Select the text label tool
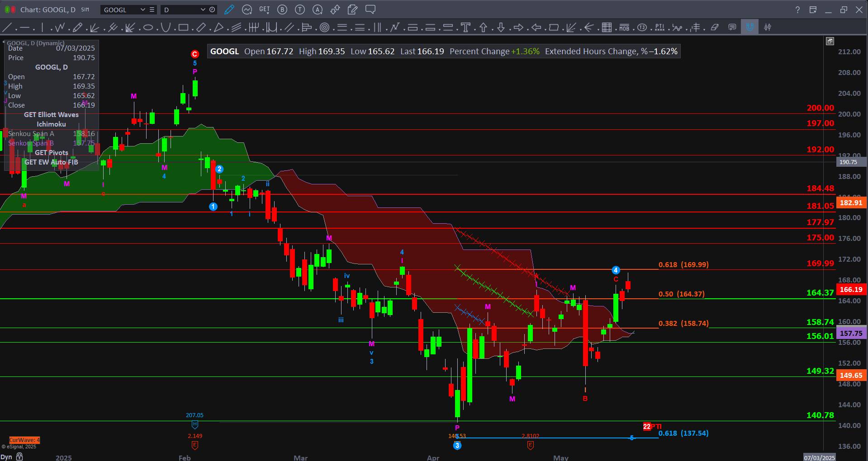The width and height of the screenshot is (868, 461). pyautogui.click(x=465, y=28)
